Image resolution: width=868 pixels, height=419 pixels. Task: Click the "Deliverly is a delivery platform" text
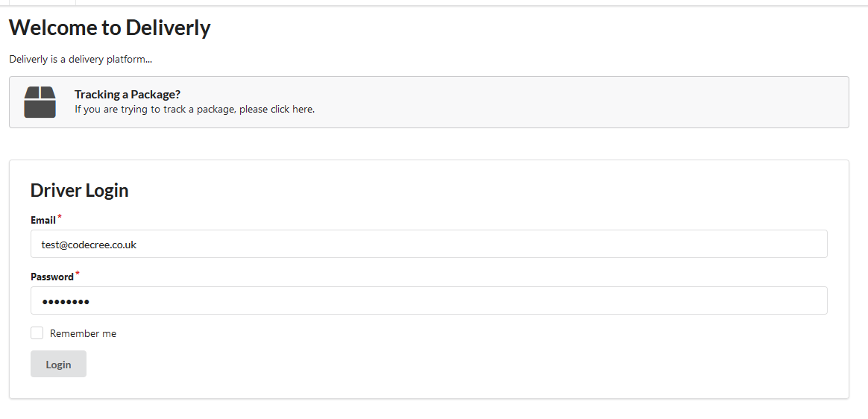(x=81, y=60)
